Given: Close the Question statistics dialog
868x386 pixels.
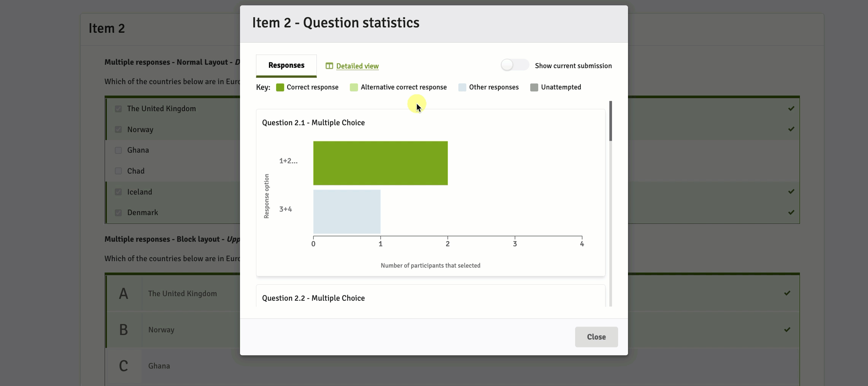Looking at the screenshot, I should pos(596,337).
